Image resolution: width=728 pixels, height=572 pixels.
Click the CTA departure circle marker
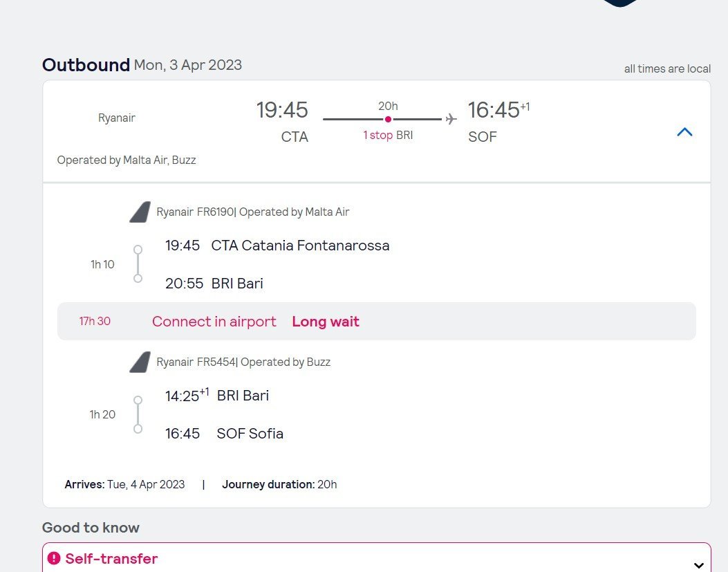coord(138,250)
